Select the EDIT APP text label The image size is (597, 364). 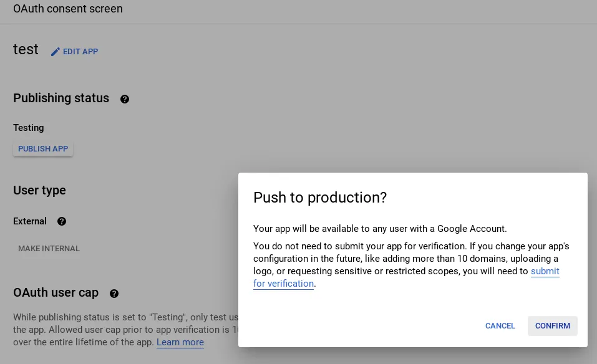[80, 52]
